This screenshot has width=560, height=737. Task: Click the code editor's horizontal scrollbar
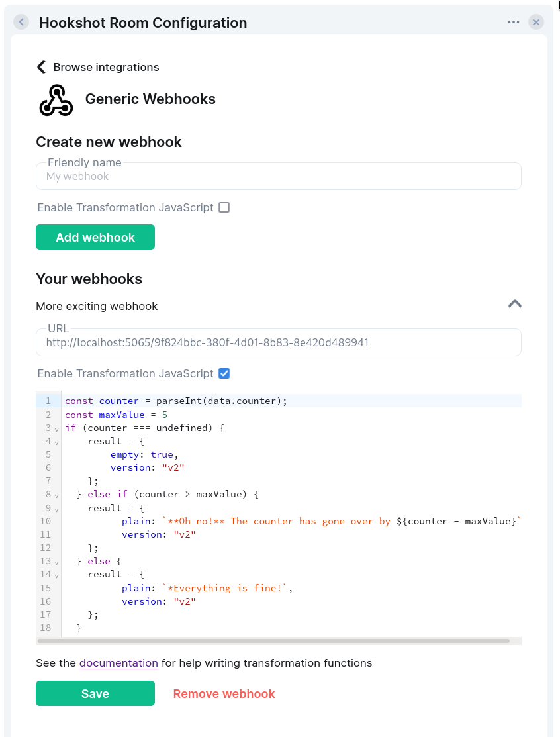(274, 641)
